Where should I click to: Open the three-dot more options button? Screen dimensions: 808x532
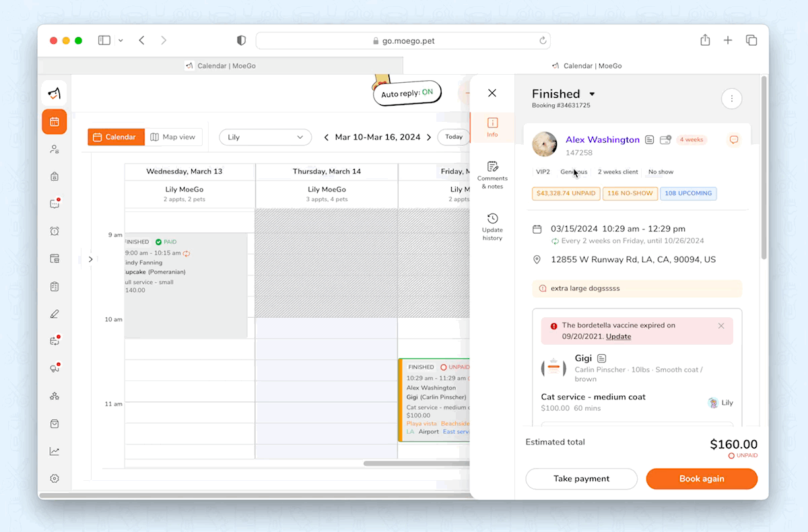point(731,99)
